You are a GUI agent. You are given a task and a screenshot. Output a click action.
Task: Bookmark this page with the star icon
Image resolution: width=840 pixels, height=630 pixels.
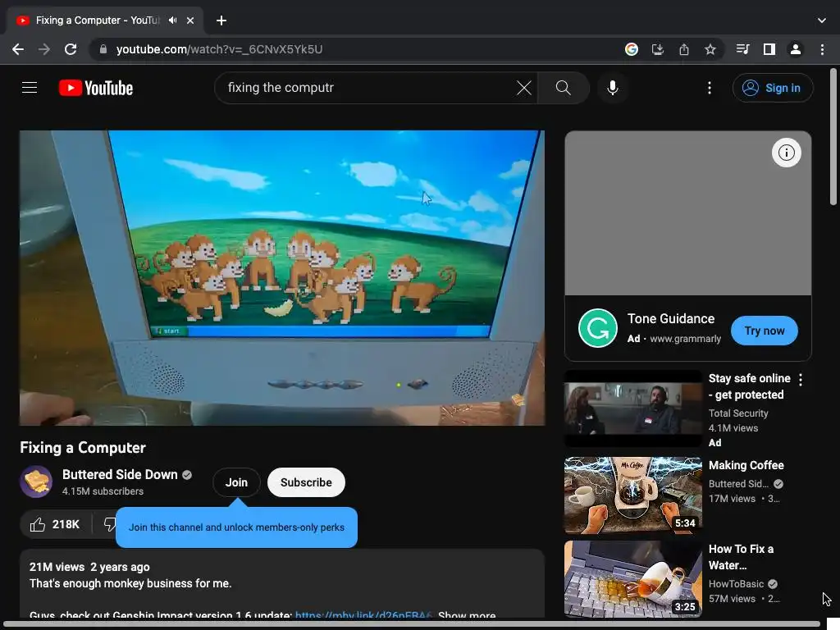click(710, 49)
